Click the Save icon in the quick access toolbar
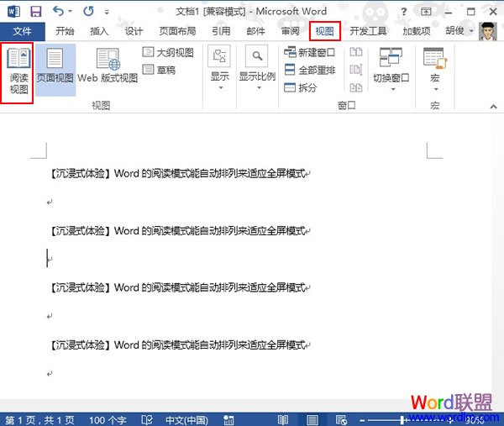The height and width of the screenshot is (426, 504). pyautogui.click(x=35, y=11)
